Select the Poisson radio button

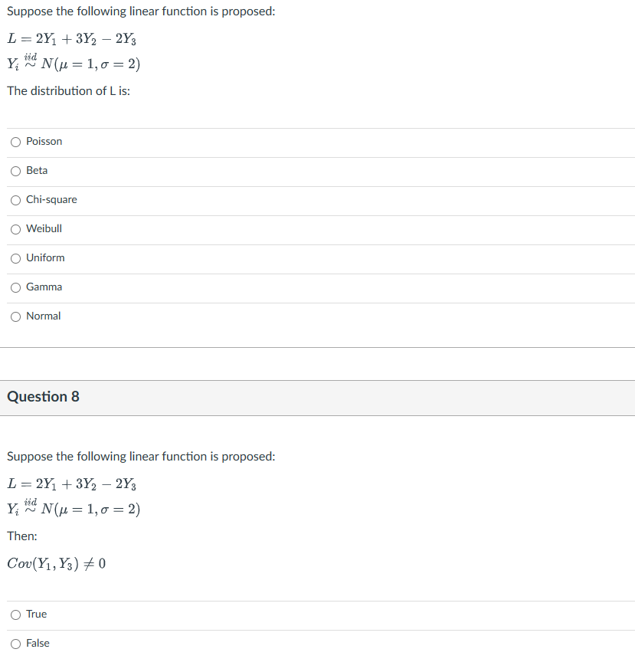15,142
